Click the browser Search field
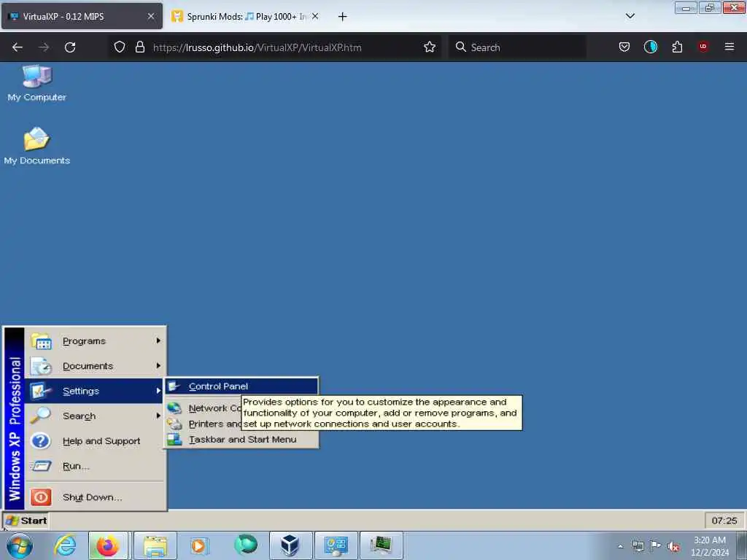 click(x=517, y=47)
